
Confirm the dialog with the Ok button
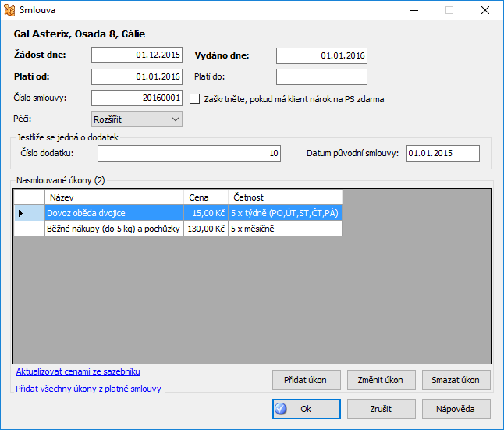coord(306,409)
